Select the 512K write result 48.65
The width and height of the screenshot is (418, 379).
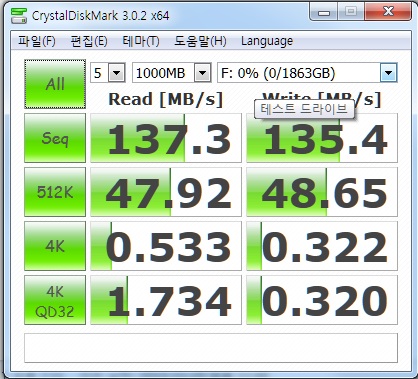(322, 192)
